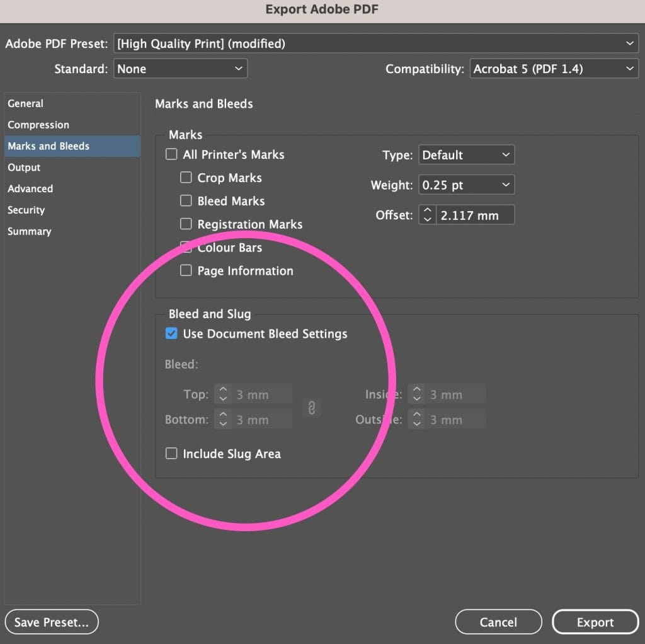The height and width of the screenshot is (644, 645).
Task: Toggle Page Information checkbox
Action: click(x=186, y=270)
